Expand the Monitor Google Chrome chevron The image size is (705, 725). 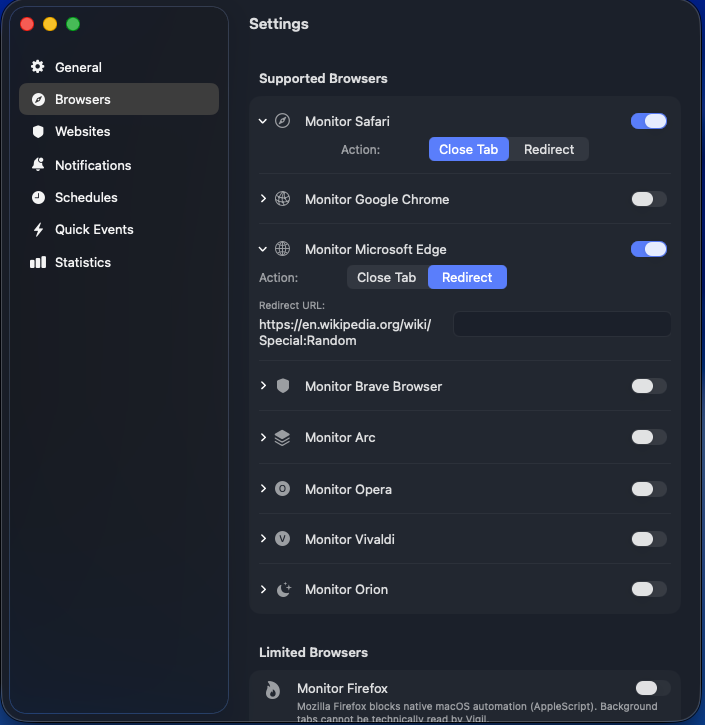[263, 199]
